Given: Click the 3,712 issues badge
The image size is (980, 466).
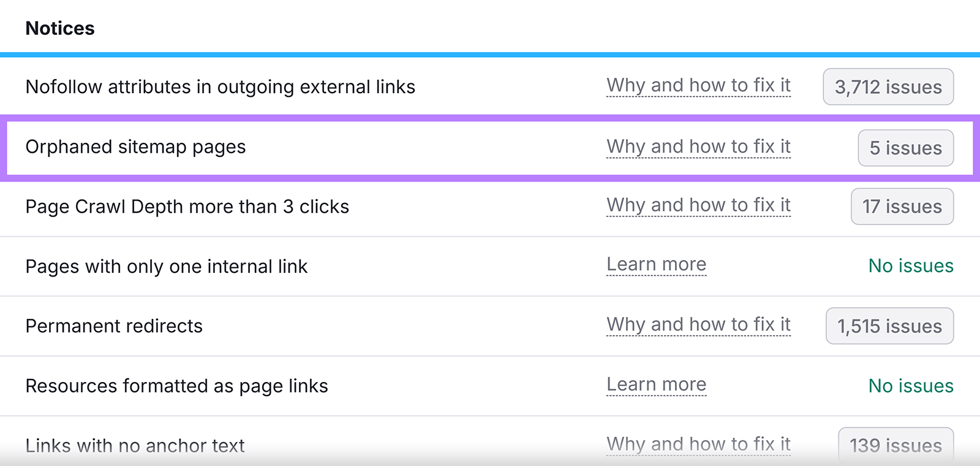Looking at the screenshot, I should pyautogui.click(x=888, y=87).
